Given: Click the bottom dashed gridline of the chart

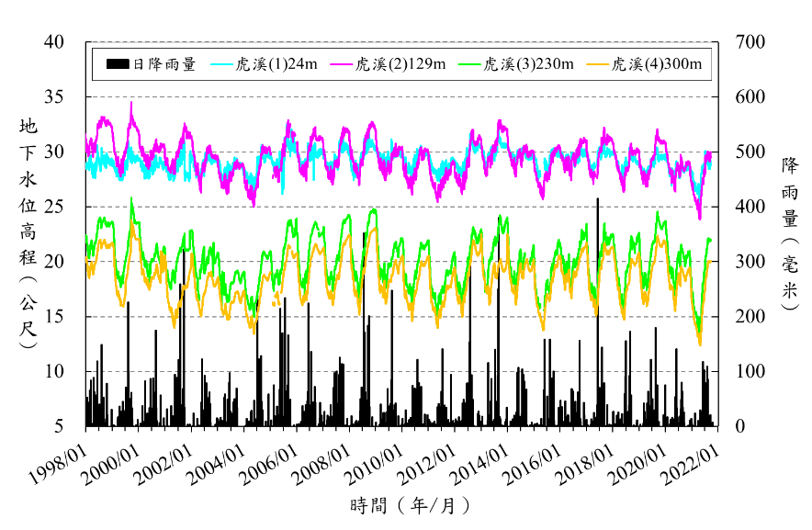Looking at the screenshot, I should point(401,371).
